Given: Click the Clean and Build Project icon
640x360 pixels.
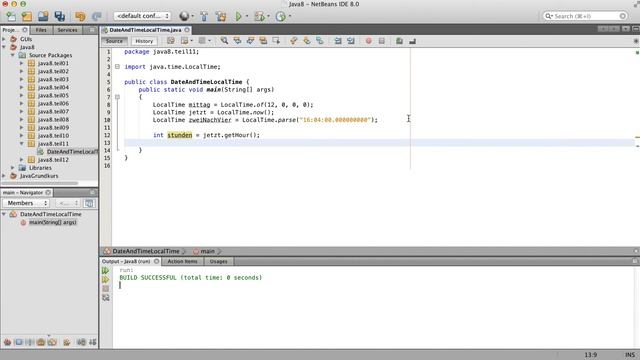Looking at the screenshot, I should 221,16.
